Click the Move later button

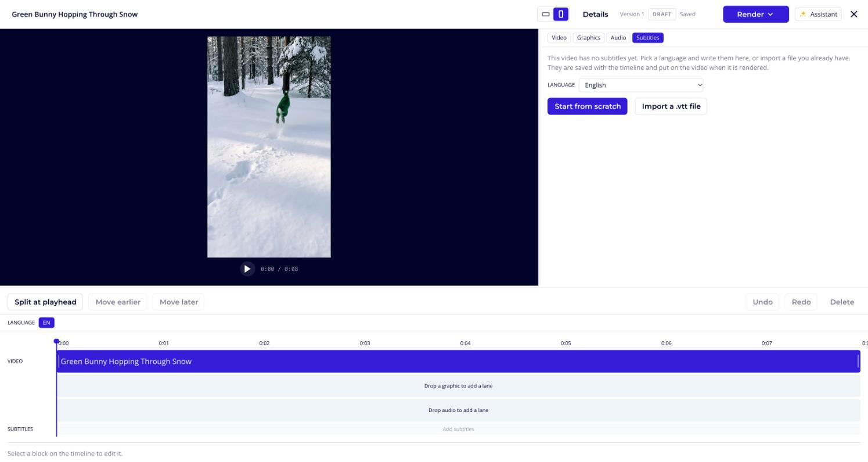tap(179, 302)
